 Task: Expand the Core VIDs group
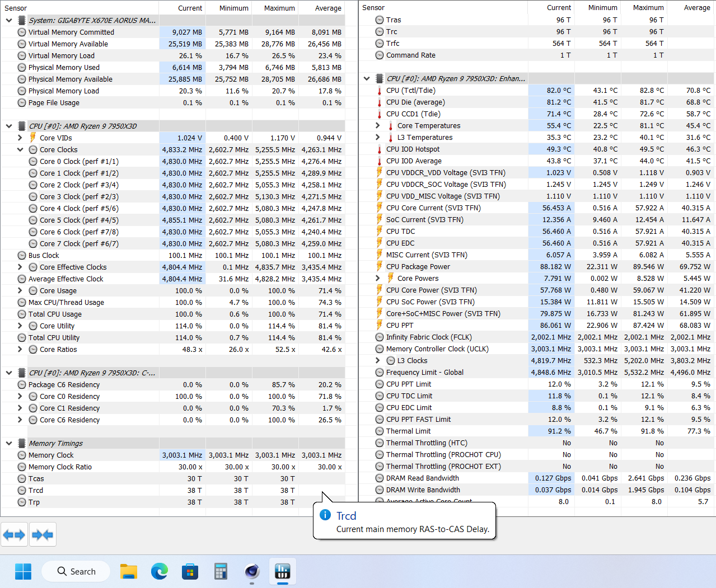point(20,138)
